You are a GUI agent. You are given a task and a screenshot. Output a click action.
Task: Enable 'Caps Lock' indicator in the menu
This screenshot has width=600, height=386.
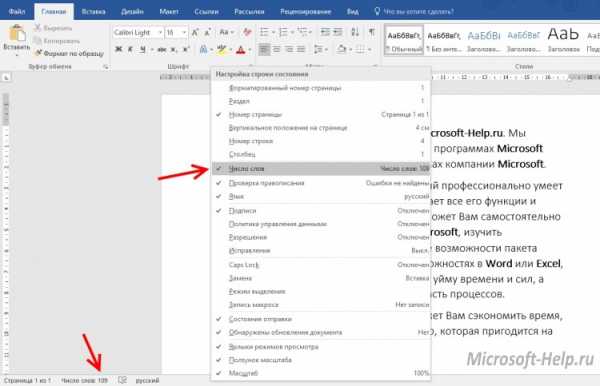pos(320,264)
